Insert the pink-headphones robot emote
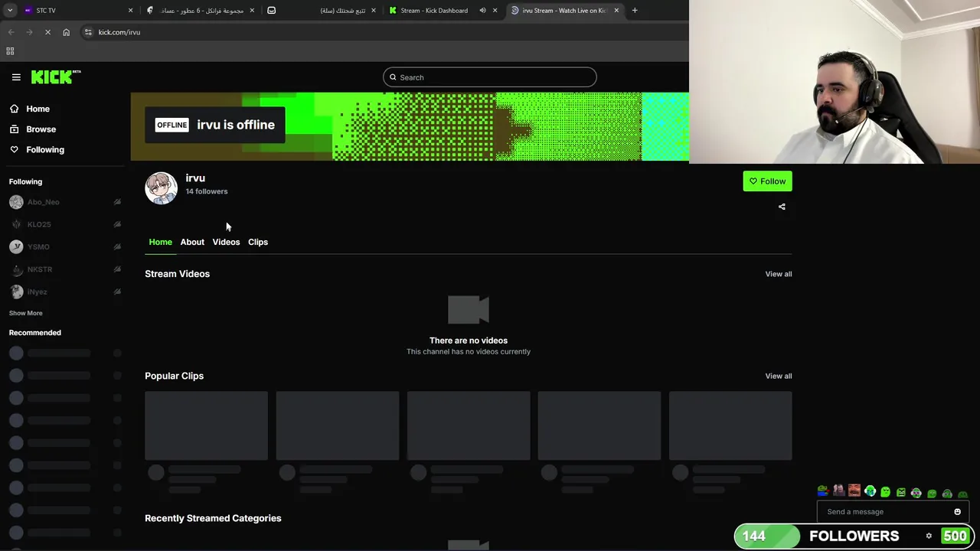 (916, 493)
